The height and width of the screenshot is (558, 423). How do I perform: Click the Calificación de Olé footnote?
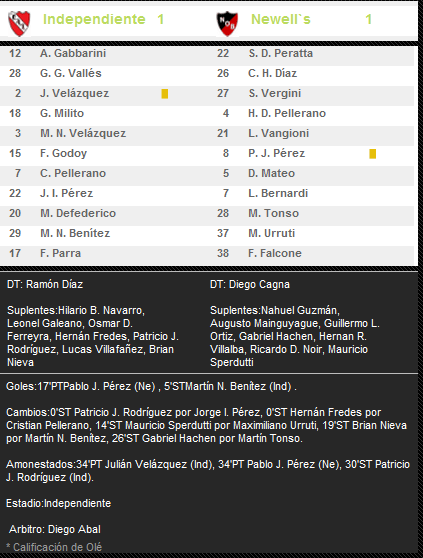click(54, 547)
